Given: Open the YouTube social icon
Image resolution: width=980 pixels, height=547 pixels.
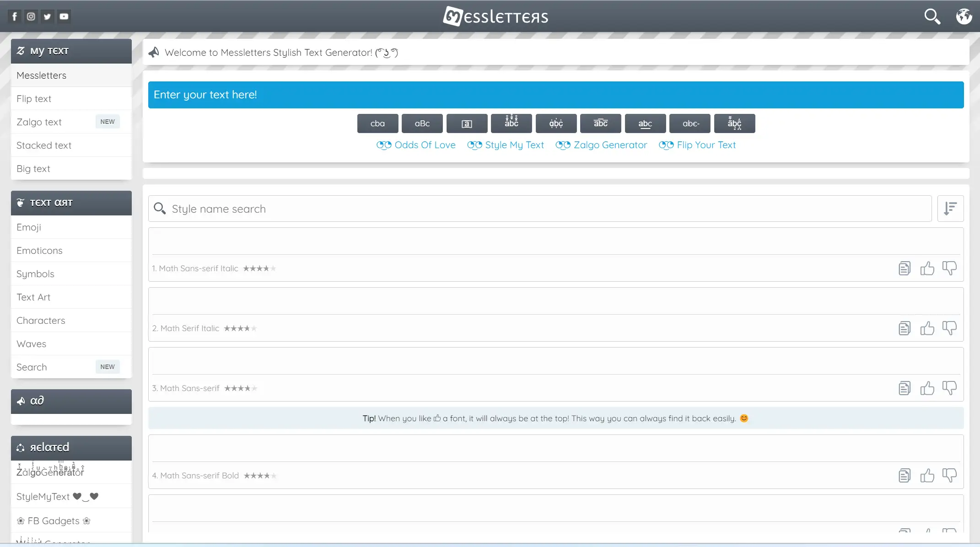Looking at the screenshot, I should (x=64, y=16).
